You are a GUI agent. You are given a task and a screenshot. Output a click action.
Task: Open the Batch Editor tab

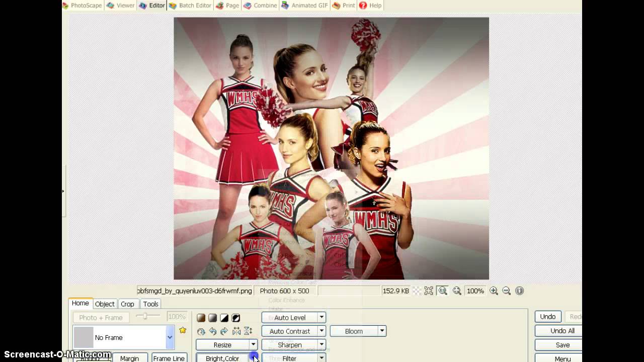(190, 6)
